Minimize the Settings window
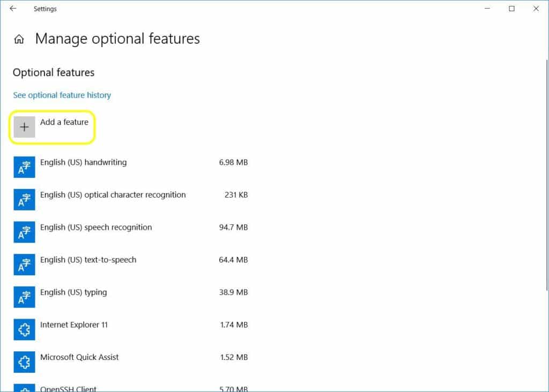This screenshot has height=392, width=549. tap(487, 9)
